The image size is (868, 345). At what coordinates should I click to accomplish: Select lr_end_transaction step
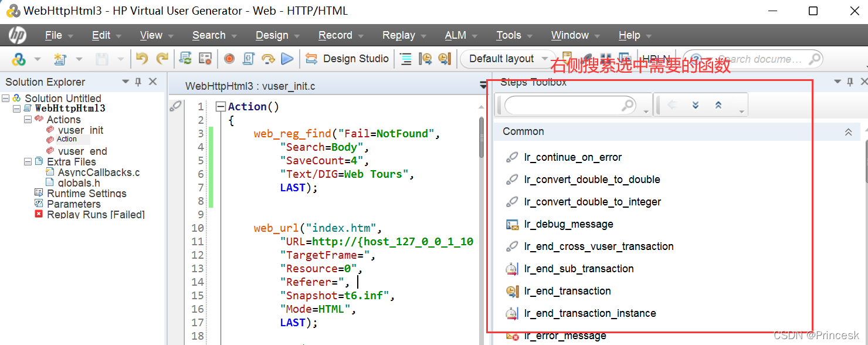568,291
